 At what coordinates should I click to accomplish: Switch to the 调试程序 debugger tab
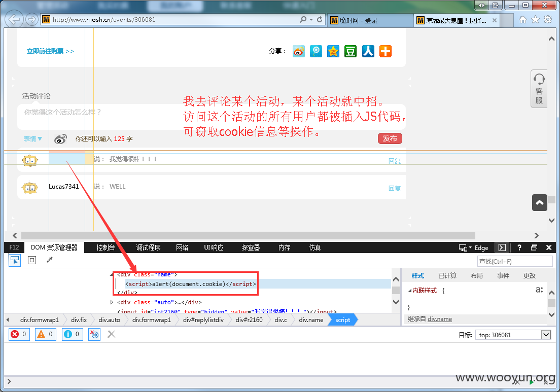click(x=148, y=247)
